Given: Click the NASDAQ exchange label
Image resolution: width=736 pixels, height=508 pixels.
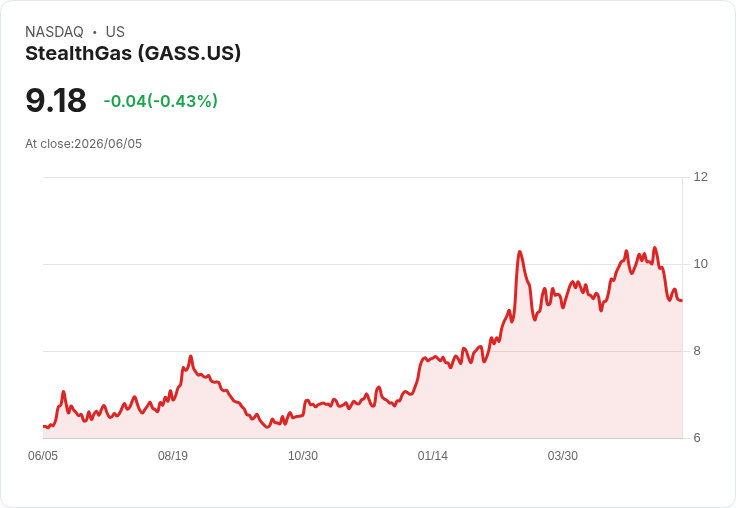Looking at the screenshot, I should 54,32.
